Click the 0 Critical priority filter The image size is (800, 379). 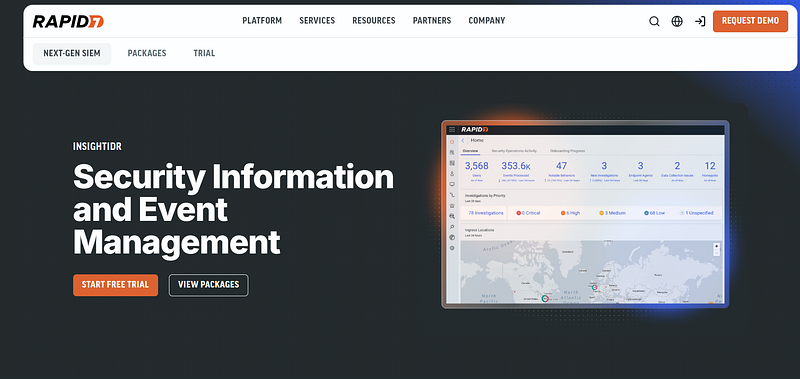coord(528,213)
